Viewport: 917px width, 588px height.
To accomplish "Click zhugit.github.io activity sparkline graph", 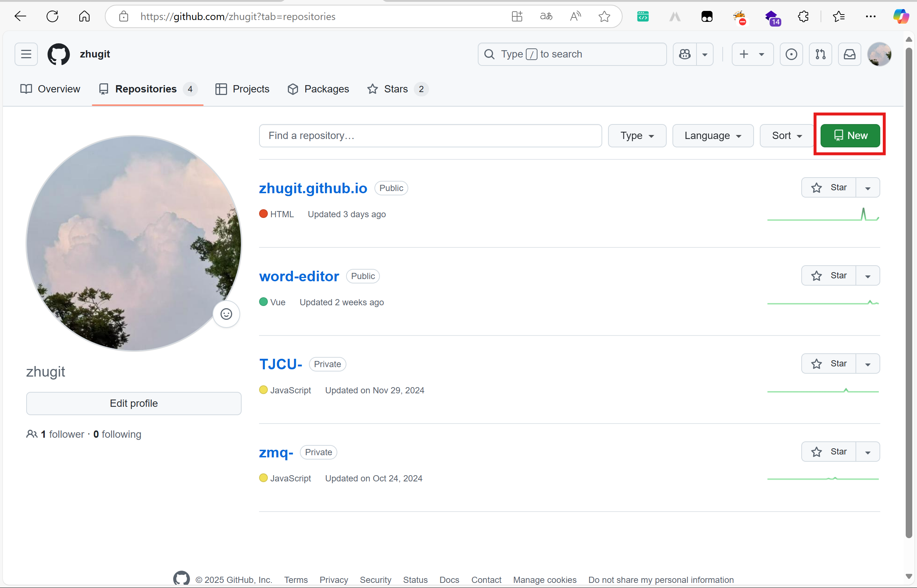I will (x=823, y=215).
